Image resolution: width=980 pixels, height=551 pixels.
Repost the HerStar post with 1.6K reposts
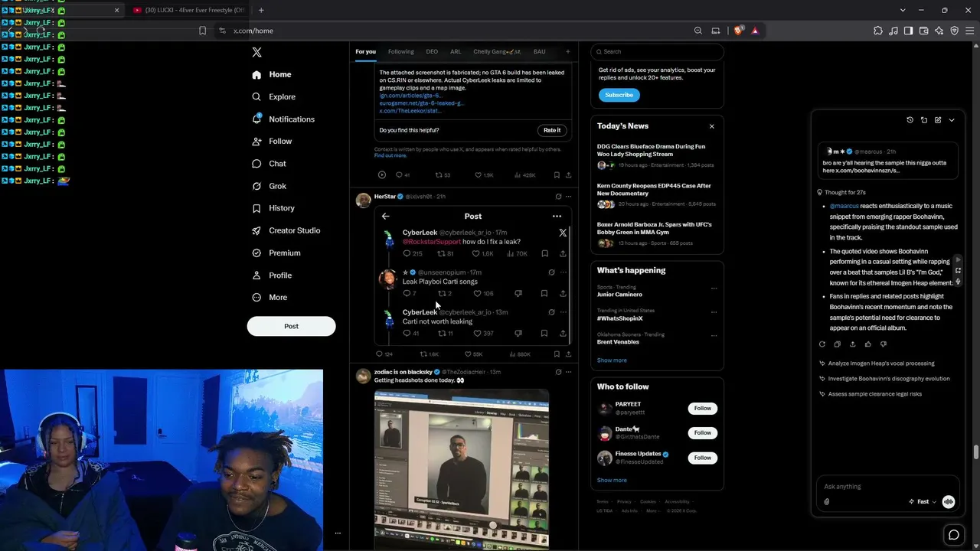tap(429, 354)
